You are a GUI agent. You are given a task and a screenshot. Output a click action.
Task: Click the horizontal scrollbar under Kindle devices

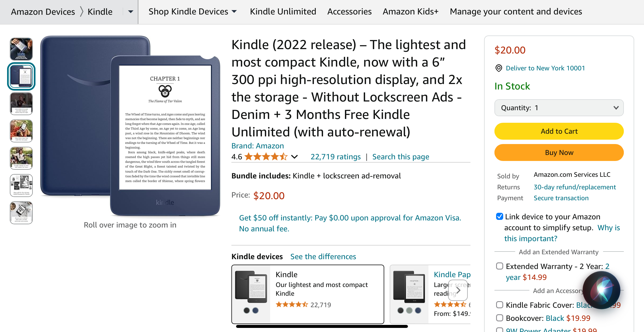pyautogui.click(x=322, y=326)
